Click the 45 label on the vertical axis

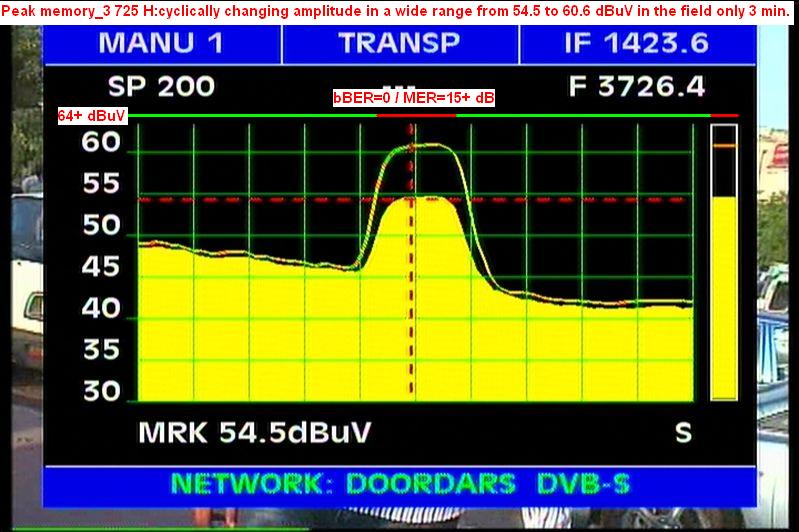101,266
